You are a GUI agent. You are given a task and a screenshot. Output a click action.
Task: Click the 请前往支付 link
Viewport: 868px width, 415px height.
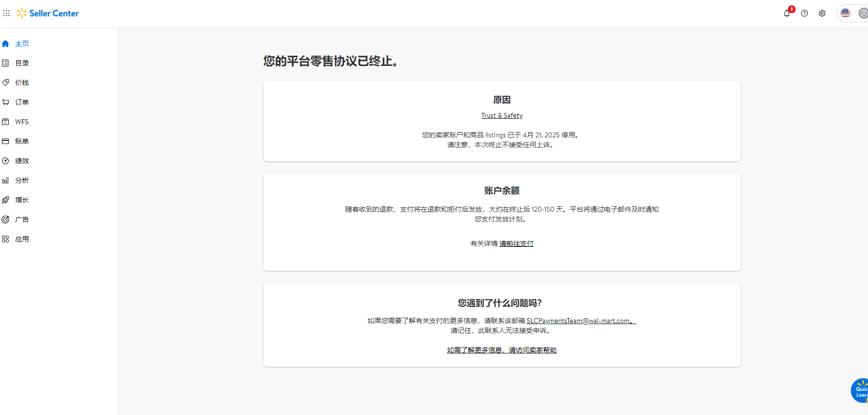click(x=516, y=243)
